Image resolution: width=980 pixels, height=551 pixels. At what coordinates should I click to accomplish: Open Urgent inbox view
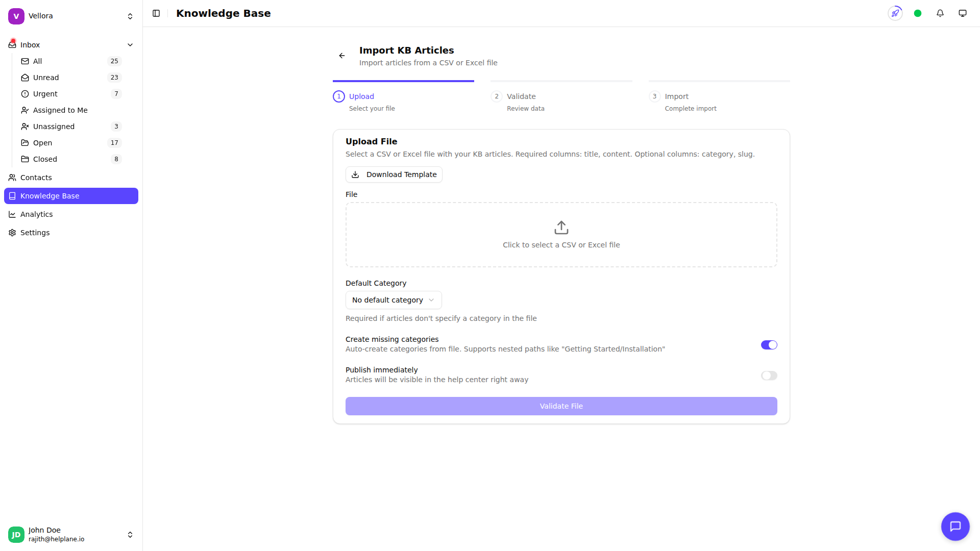[x=71, y=94]
